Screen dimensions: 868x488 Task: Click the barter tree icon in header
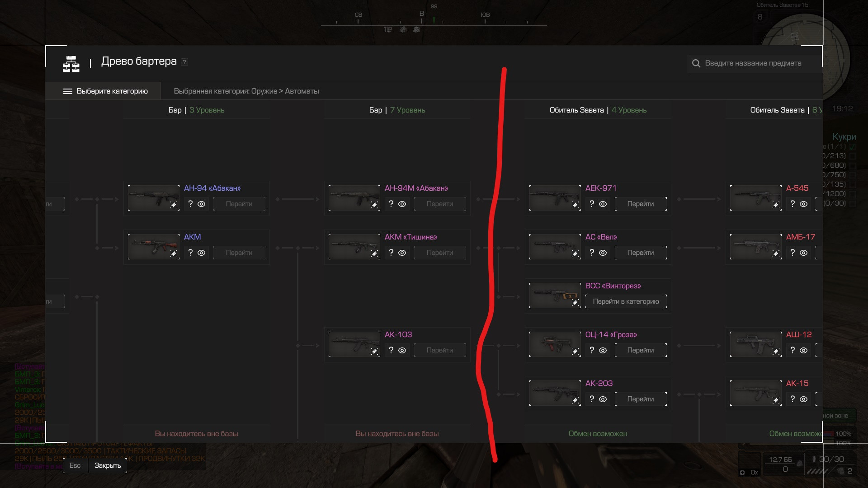click(71, 64)
